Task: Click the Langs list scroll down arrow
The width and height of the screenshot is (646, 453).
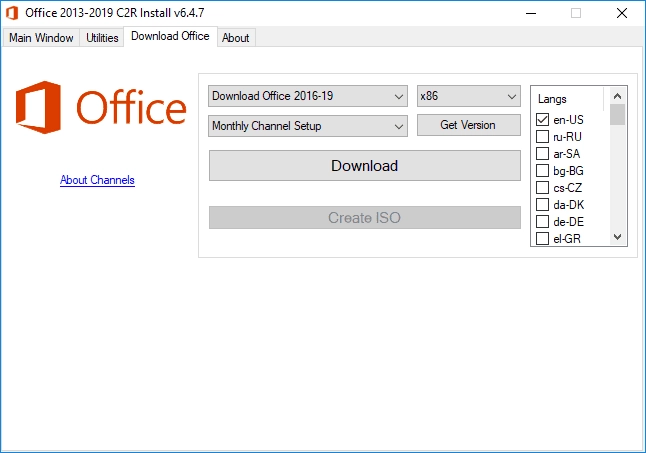Action: click(617, 237)
